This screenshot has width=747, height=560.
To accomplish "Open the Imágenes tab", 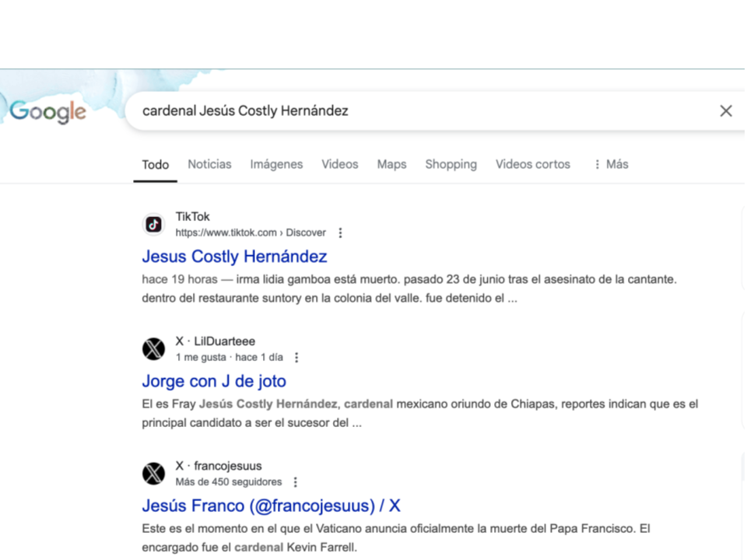I will pos(276,164).
